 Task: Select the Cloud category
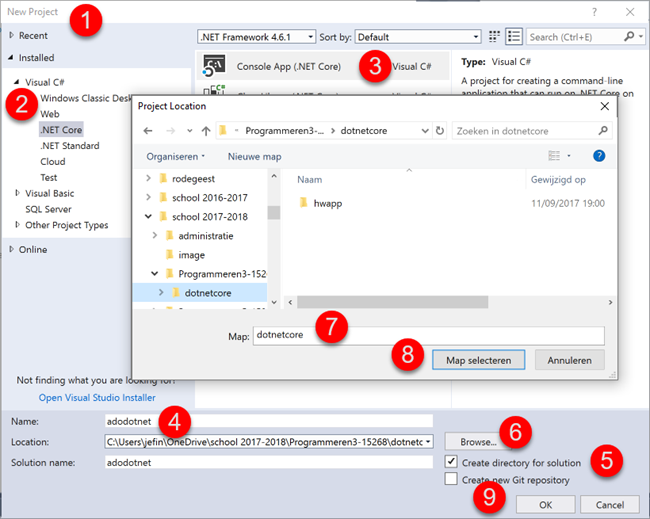click(53, 161)
